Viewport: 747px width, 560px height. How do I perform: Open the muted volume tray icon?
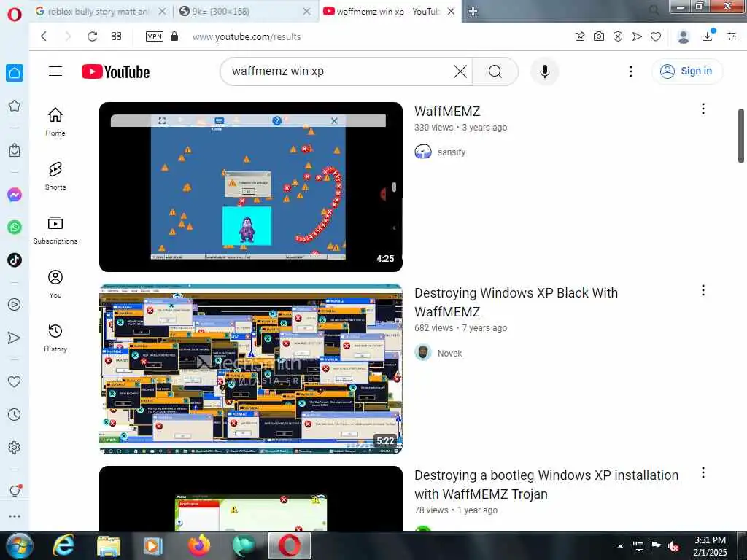click(x=673, y=547)
